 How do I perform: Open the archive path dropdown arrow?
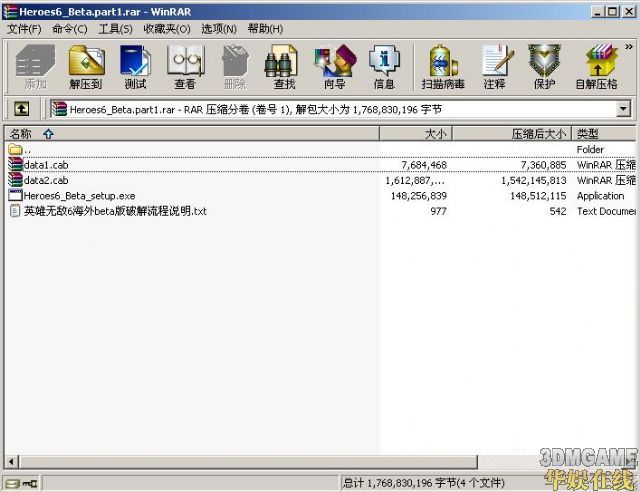pyautogui.click(x=623, y=109)
